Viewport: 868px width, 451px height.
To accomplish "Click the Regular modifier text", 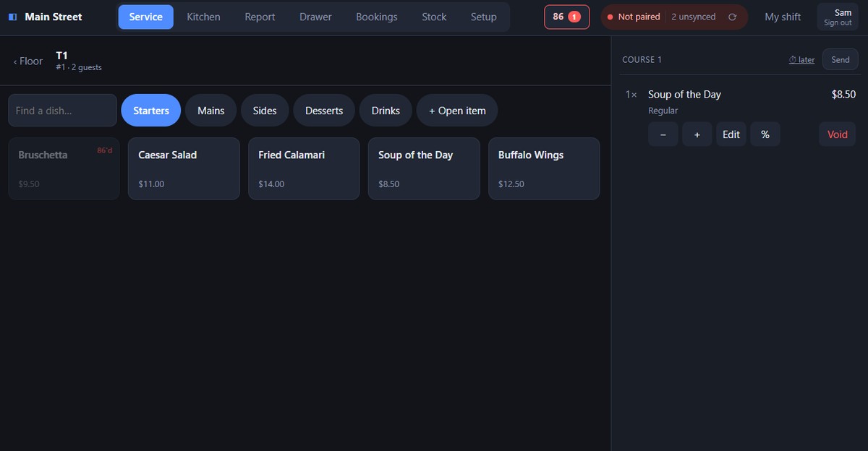I will (x=663, y=111).
